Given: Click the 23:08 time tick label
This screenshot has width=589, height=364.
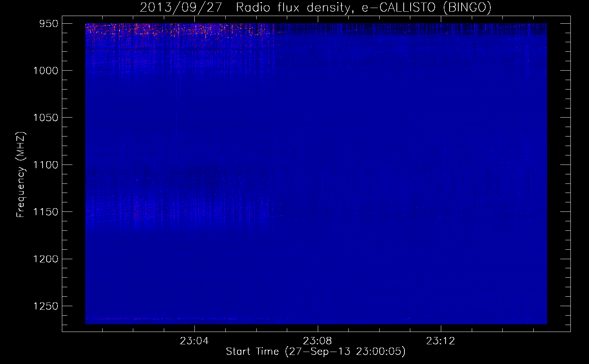Looking at the screenshot, I should coord(318,341).
